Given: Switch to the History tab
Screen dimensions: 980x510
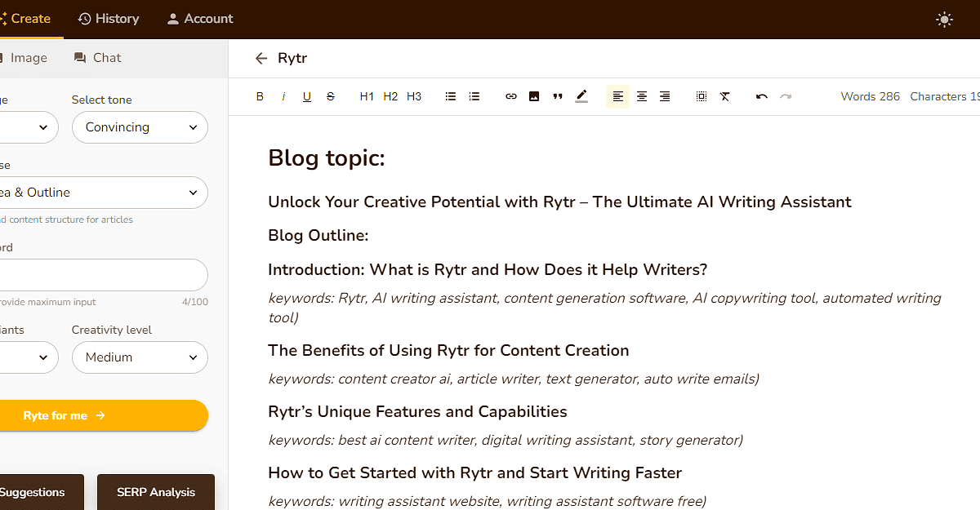Looking at the screenshot, I should pos(108,18).
